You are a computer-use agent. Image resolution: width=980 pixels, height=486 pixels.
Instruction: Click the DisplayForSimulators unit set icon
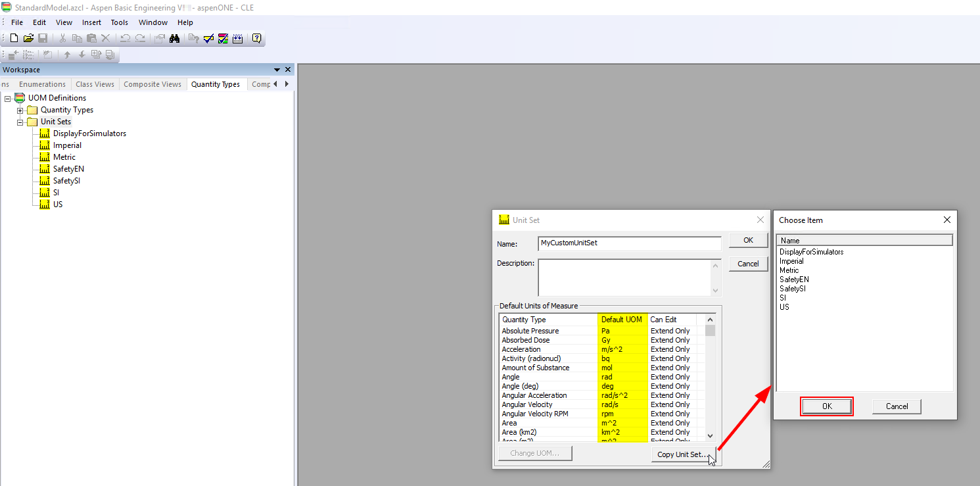click(45, 134)
